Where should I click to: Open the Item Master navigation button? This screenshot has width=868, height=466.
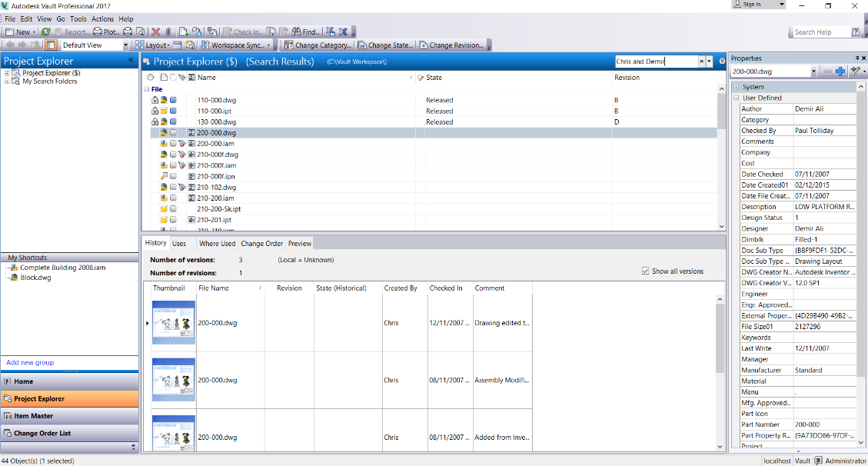pyautogui.click(x=69, y=416)
